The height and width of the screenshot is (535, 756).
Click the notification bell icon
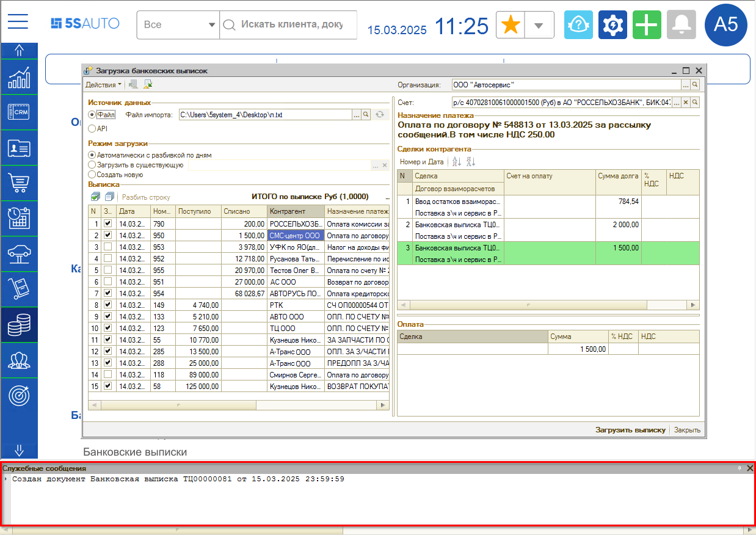[x=681, y=25]
